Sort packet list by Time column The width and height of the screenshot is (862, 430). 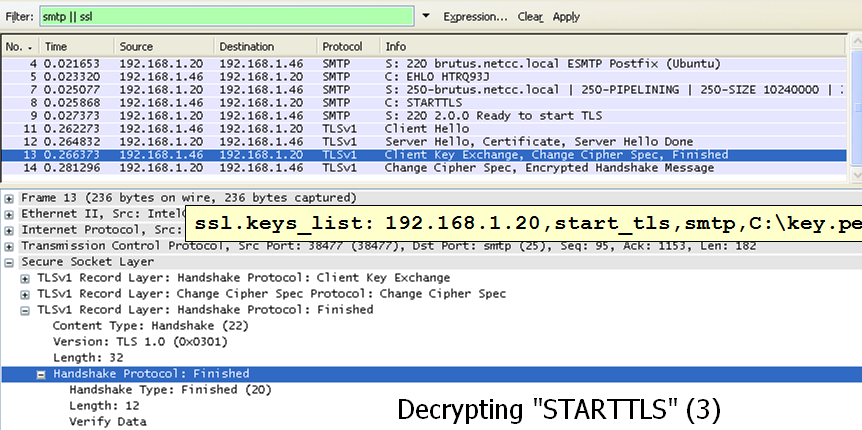pos(76,47)
